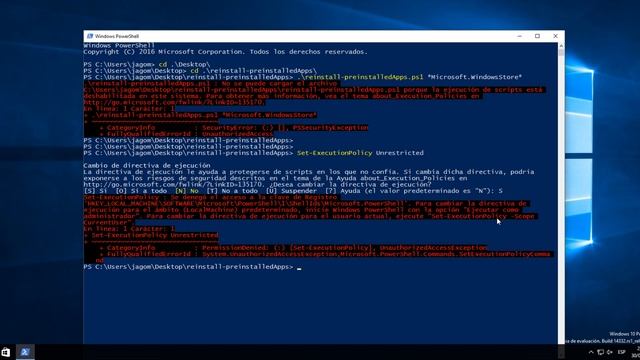Minimize the Windows PowerShell window
The height and width of the screenshot is (360, 640).
click(519, 36)
